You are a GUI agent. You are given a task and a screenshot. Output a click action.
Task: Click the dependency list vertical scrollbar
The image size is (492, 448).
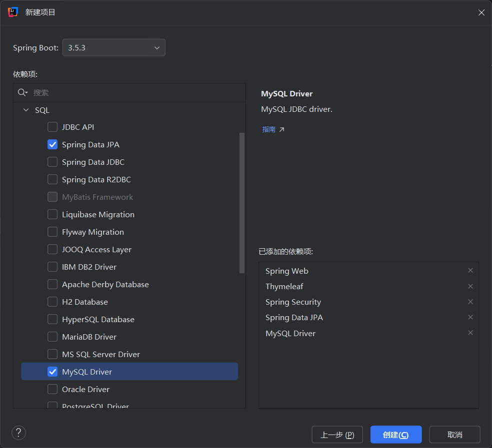click(x=242, y=203)
